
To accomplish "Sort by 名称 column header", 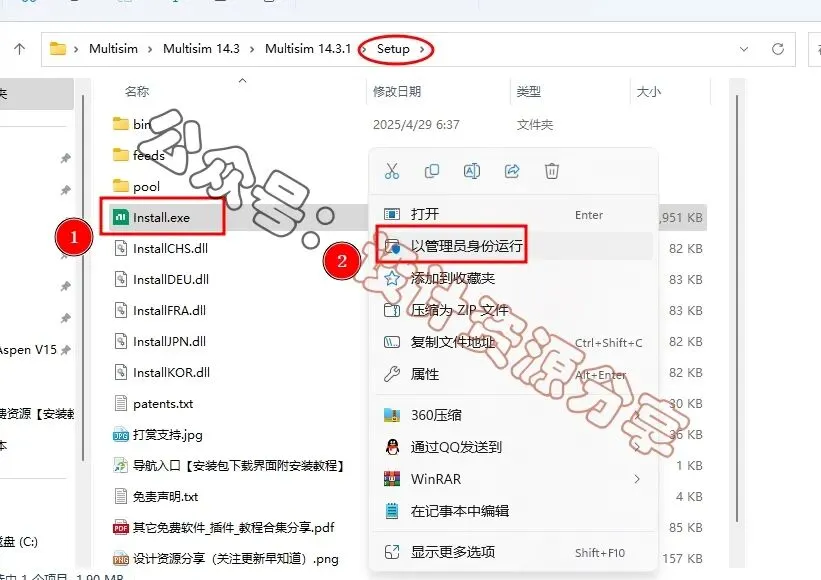I will (x=137, y=92).
